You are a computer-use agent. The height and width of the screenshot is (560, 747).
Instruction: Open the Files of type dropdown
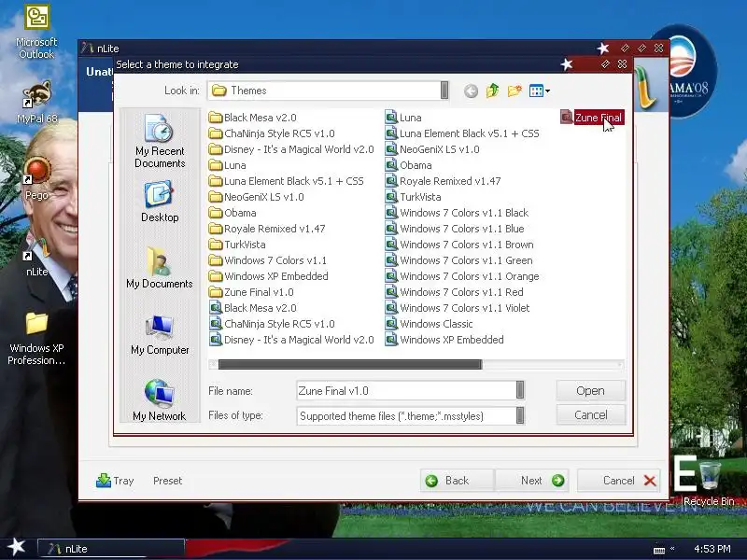(x=520, y=415)
